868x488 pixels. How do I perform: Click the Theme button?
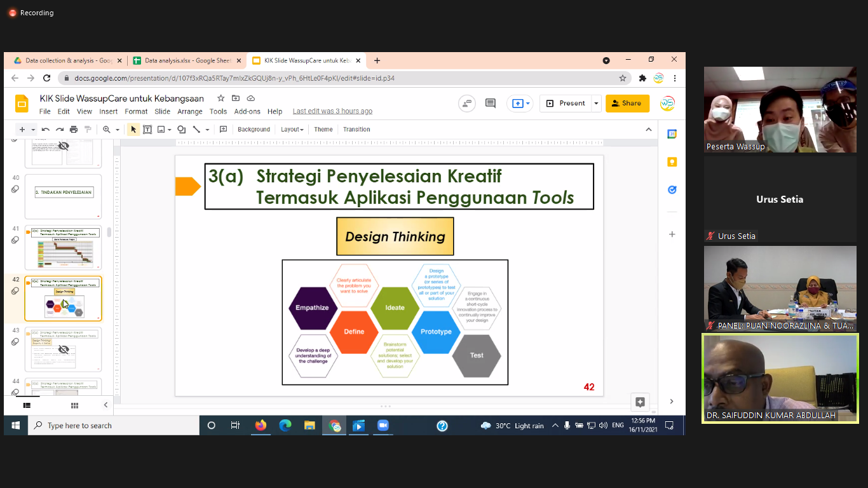[x=323, y=130]
